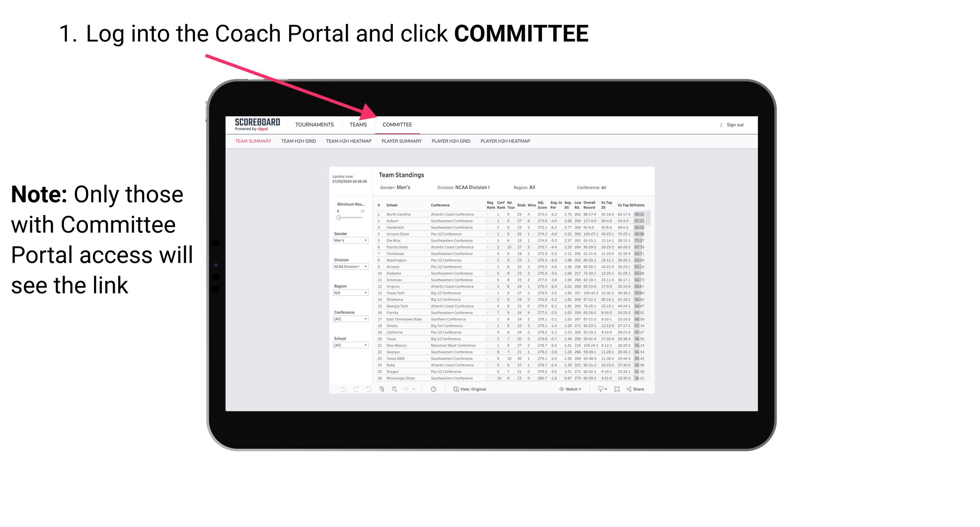Select the TEAM H2H GRID tab
Viewport: 980px width, 527px height.
(299, 141)
